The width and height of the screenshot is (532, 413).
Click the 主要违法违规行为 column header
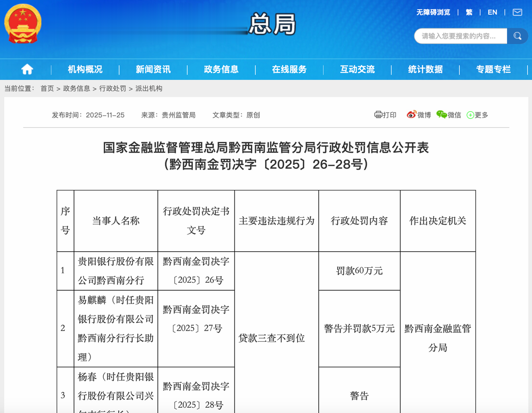(x=277, y=221)
